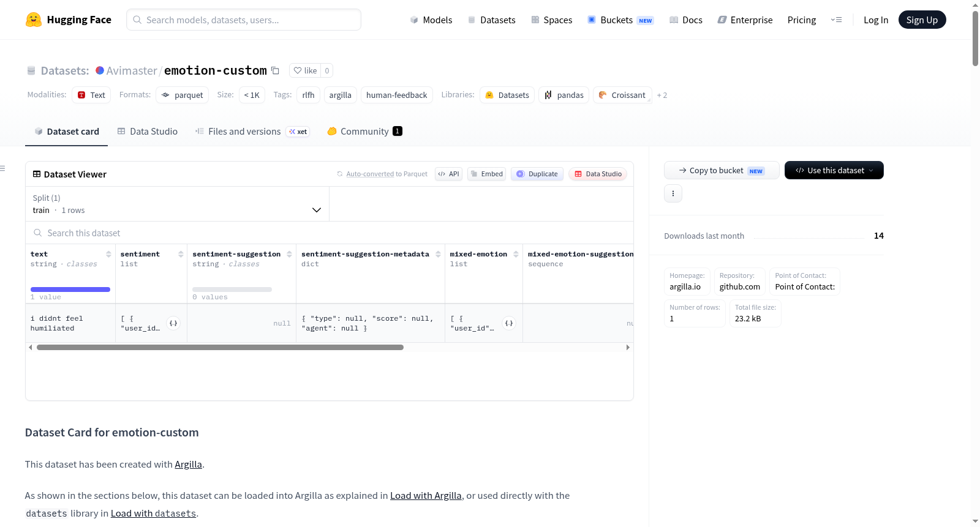The height and width of the screenshot is (527, 980).
Task: Click 'i didnt feel humiliated' cell
Action: 70,323
